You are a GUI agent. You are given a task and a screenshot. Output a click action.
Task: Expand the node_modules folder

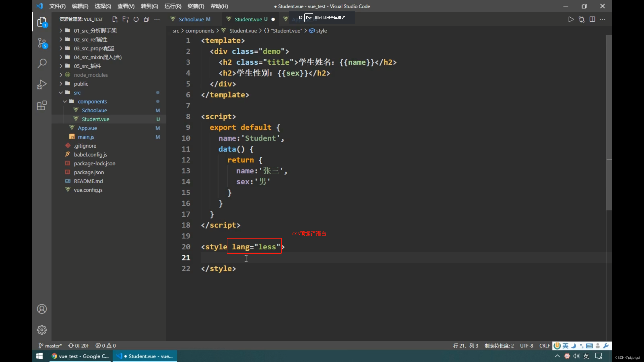coord(109,75)
